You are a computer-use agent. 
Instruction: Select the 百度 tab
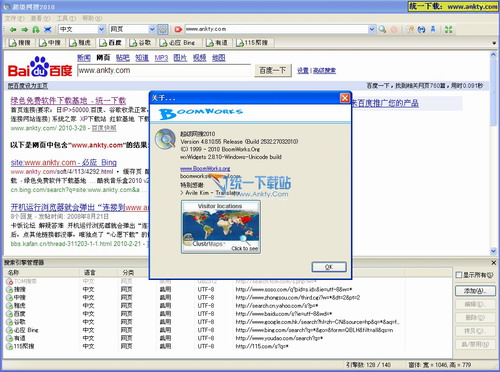coord(110,43)
